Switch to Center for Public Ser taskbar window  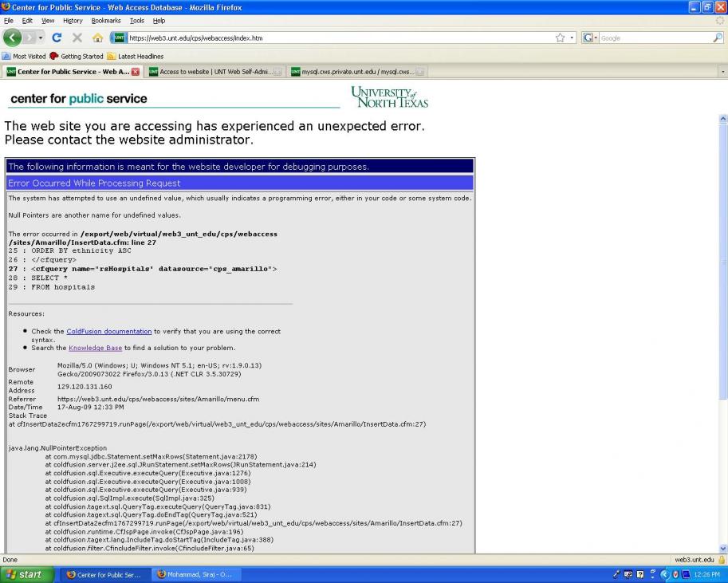107,575
